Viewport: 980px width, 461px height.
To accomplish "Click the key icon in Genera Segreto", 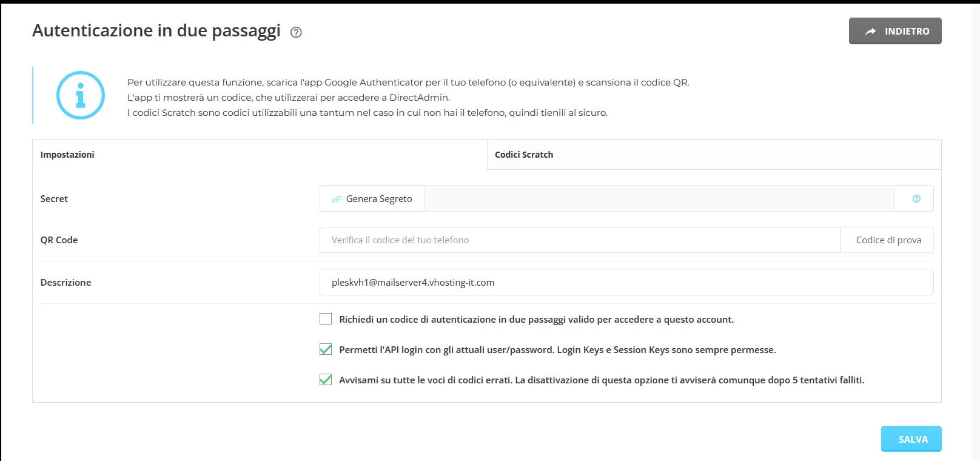I will point(336,198).
